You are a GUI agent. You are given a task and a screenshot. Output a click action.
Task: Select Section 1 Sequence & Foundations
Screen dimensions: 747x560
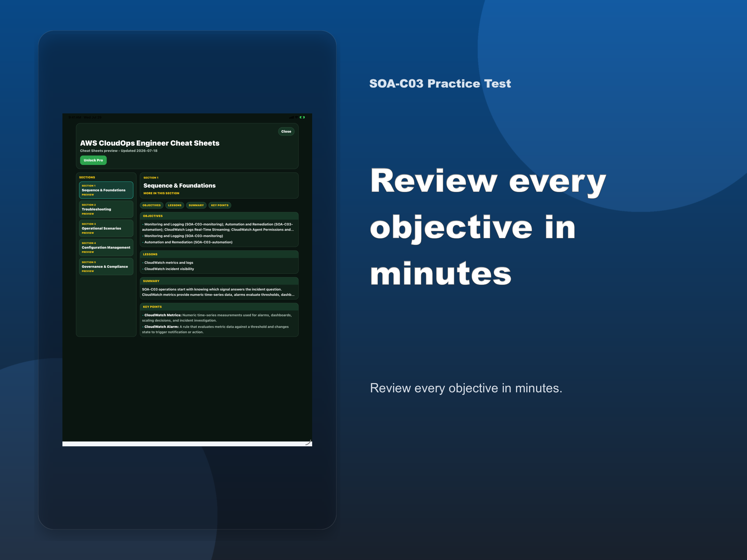click(x=106, y=190)
